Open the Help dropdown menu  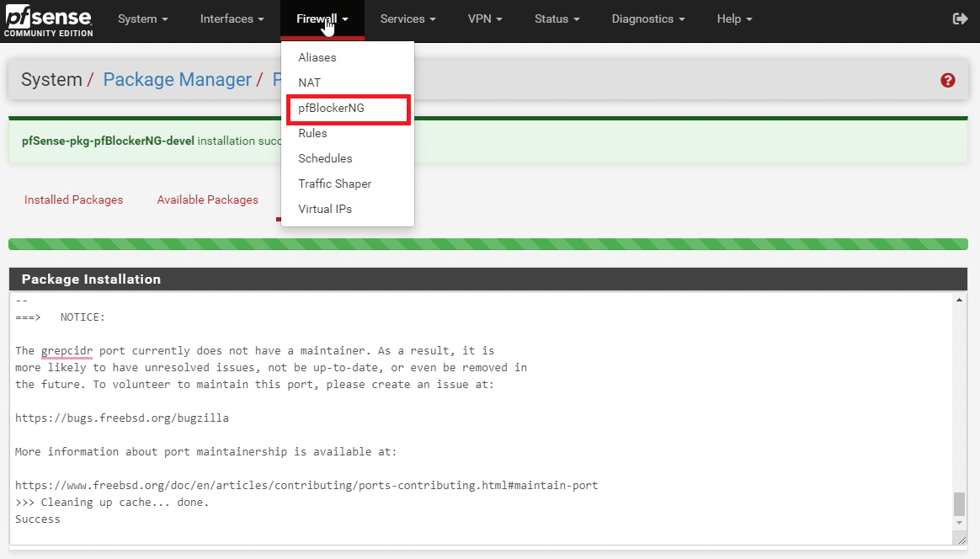[x=734, y=19]
